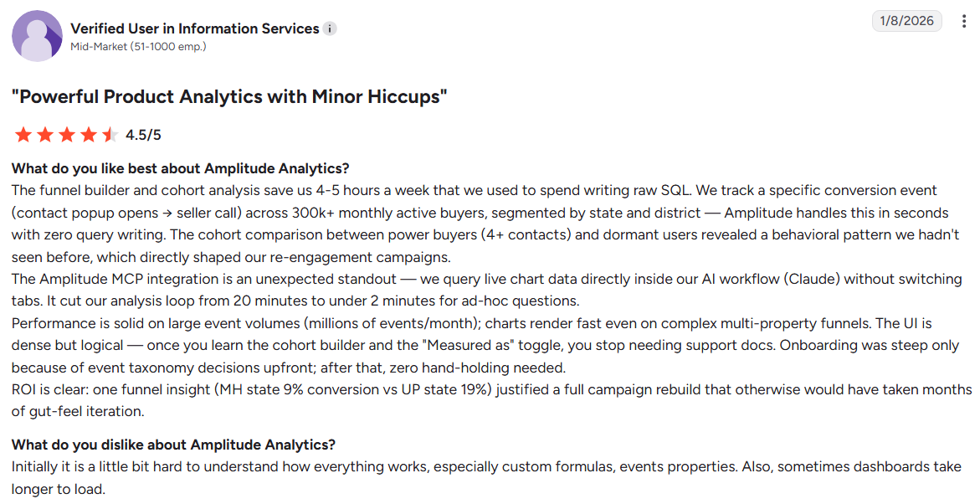The width and height of the screenshot is (980, 504).
Task: Open the three-dot more options menu
Action: pos(964,21)
